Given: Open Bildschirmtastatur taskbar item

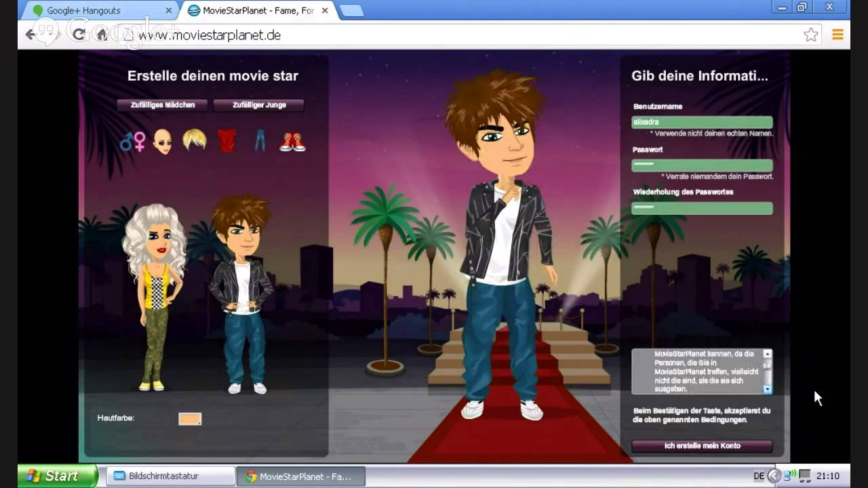Looking at the screenshot, I should point(170,476).
